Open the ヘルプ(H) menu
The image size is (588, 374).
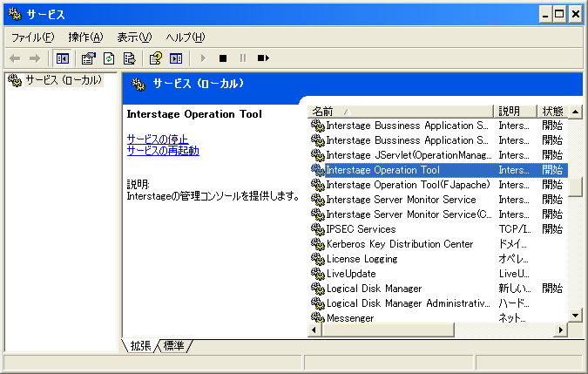[x=186, y=37]
